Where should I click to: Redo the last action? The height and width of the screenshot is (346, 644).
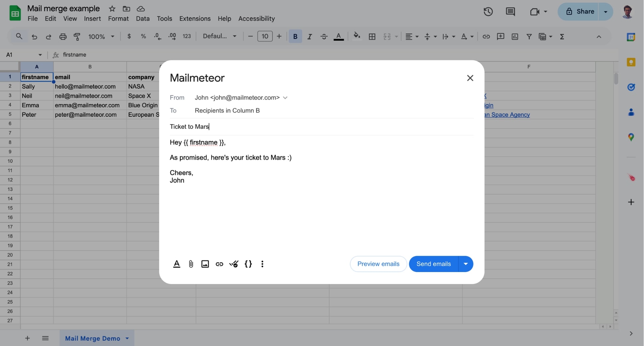click(48, 36)
